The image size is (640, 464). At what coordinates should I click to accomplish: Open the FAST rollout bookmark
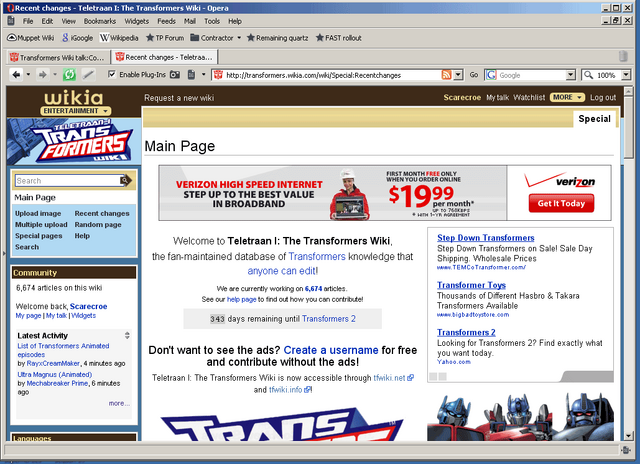(x=339, y=38)
